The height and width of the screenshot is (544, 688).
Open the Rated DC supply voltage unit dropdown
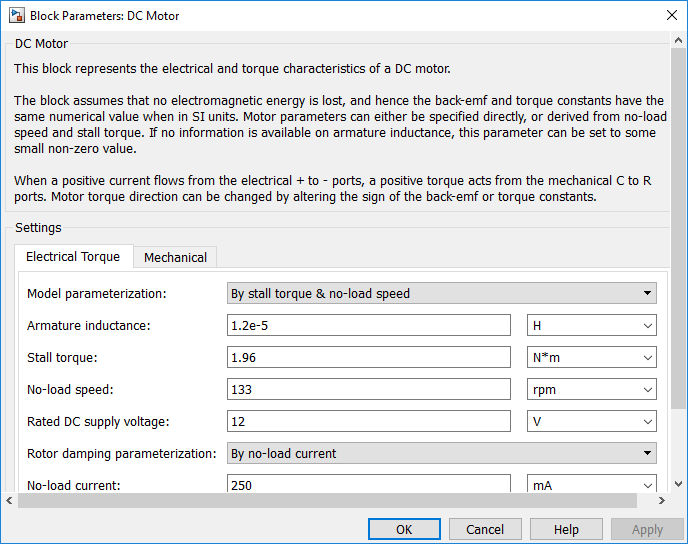[591, 422]
